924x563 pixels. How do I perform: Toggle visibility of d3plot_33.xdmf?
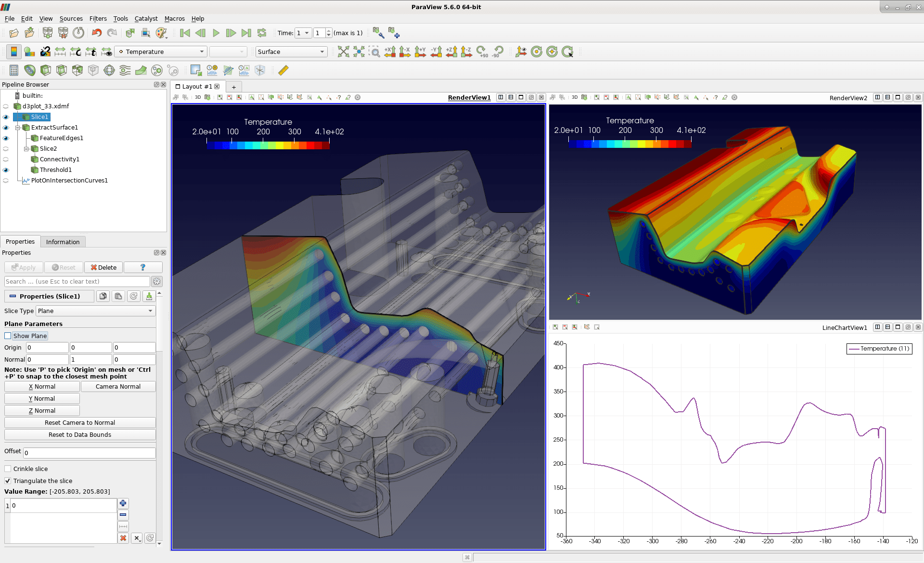click(x=6, y=106)
